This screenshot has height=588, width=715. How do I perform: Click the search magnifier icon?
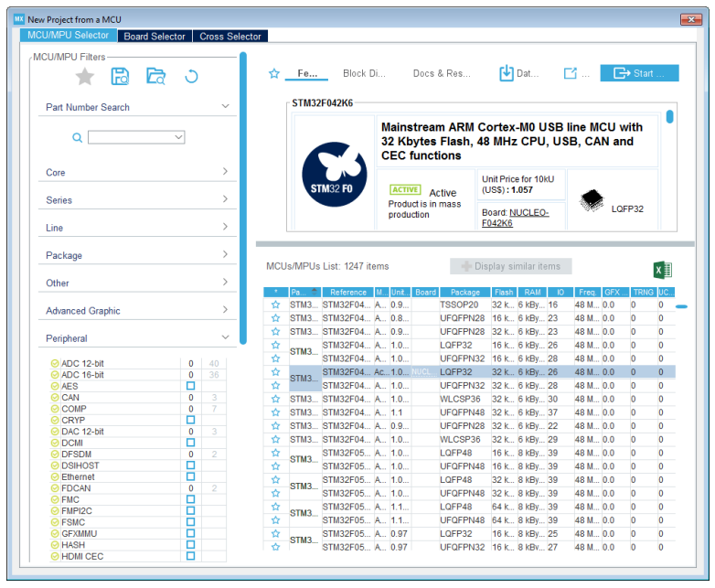[x=78, y=137]
